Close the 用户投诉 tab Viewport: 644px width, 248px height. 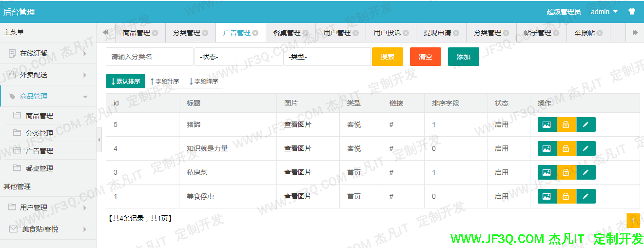(x=406, y=33)
